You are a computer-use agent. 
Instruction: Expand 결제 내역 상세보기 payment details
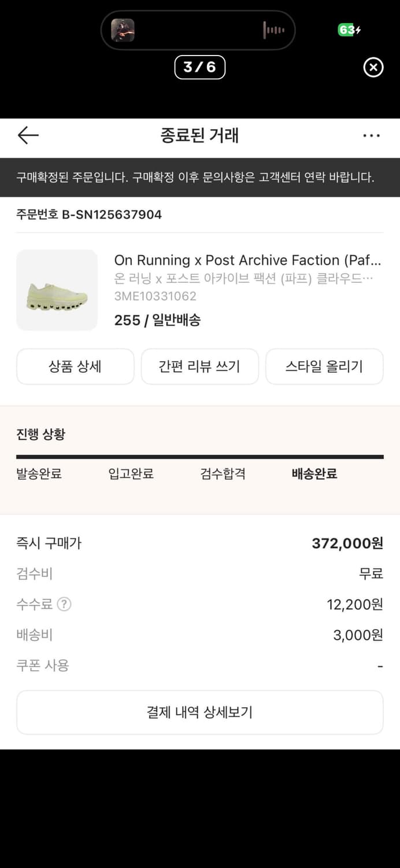[200, 712]
